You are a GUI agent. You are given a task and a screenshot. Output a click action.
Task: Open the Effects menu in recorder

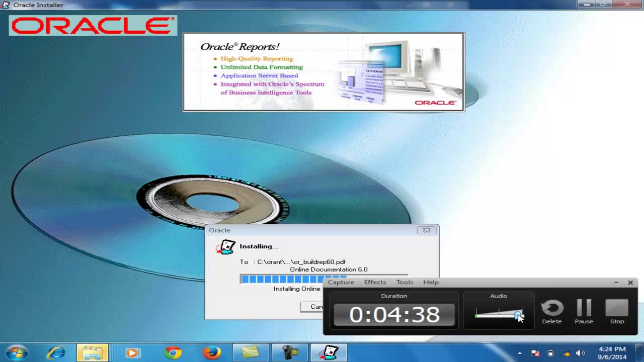pos(375,282)
